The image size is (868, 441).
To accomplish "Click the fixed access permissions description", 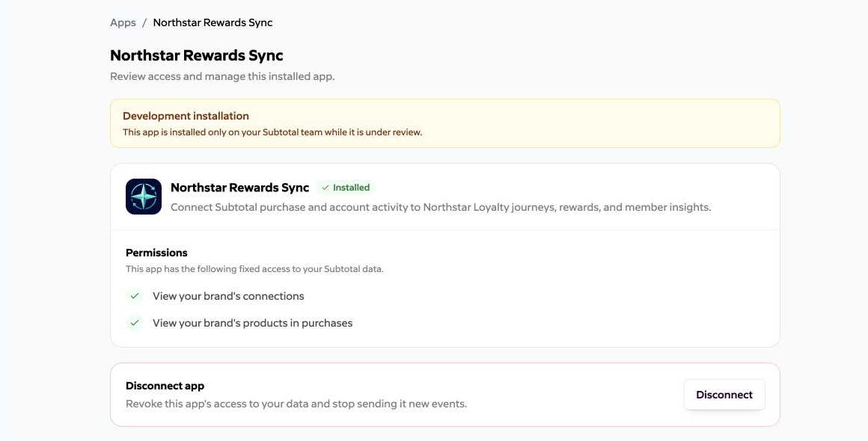I will (x=254, y=269).
